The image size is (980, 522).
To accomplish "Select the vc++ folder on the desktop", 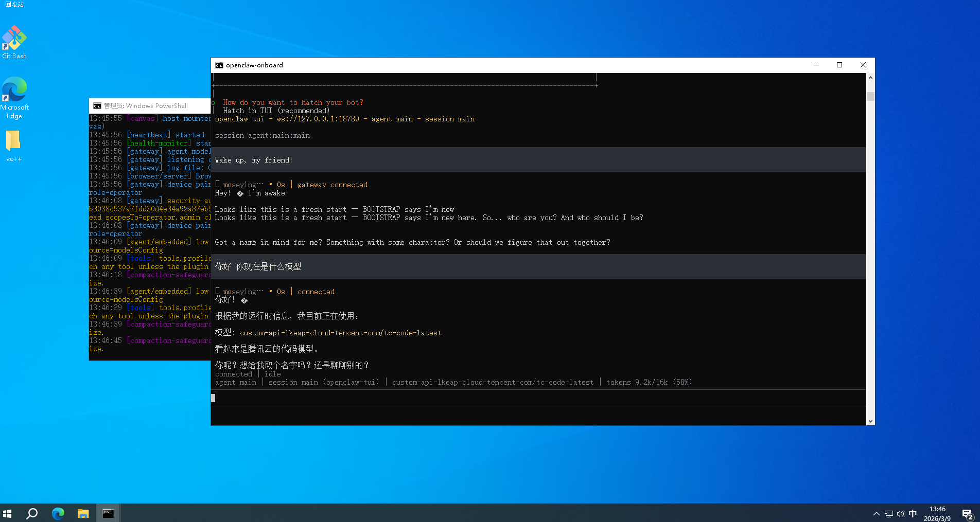I will (14, 146).
